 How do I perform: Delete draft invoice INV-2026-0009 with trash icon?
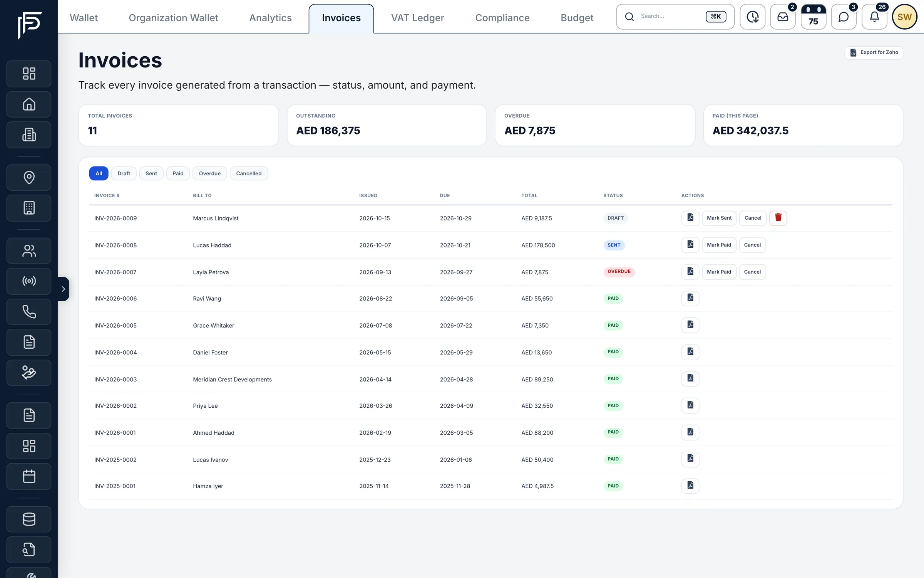pos(778,218)
